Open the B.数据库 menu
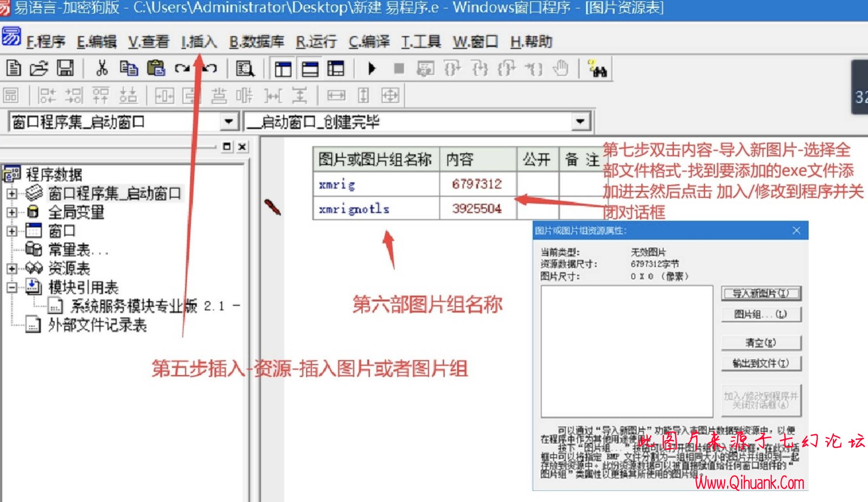Viewport: 868px width, 502px height. (x=257, y=42)
